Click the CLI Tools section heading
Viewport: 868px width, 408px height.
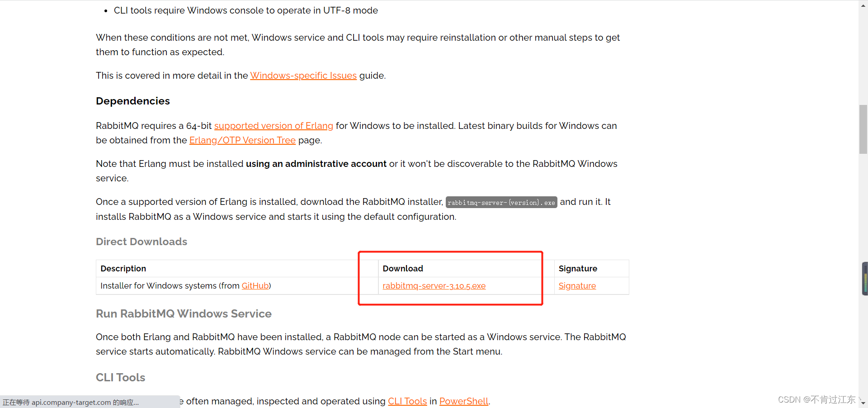120,378
